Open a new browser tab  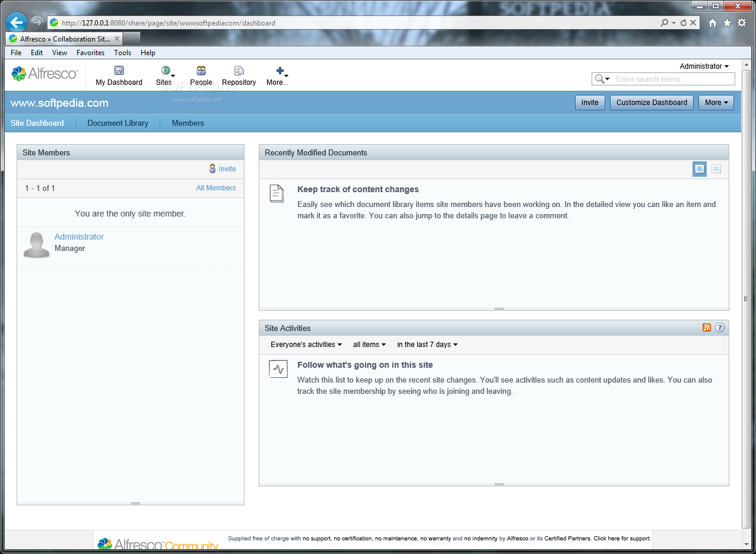132,39
